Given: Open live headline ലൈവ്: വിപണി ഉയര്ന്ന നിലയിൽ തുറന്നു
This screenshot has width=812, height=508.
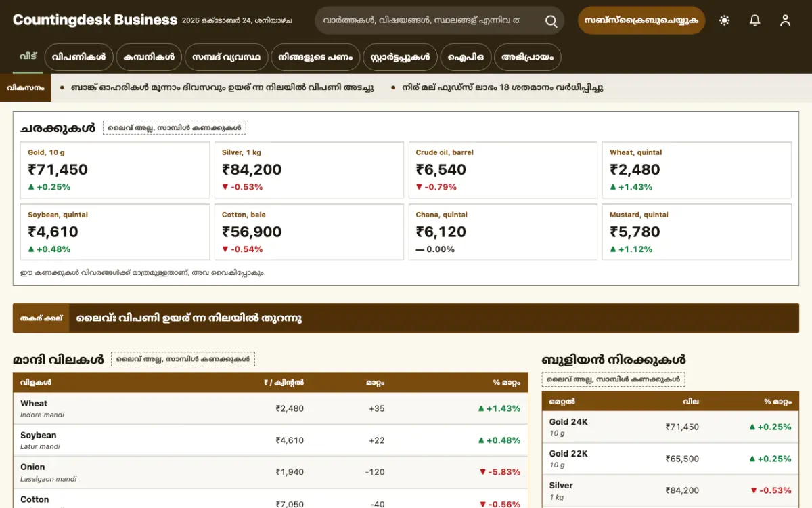Looking at the screenshot, I should point(189,318).
